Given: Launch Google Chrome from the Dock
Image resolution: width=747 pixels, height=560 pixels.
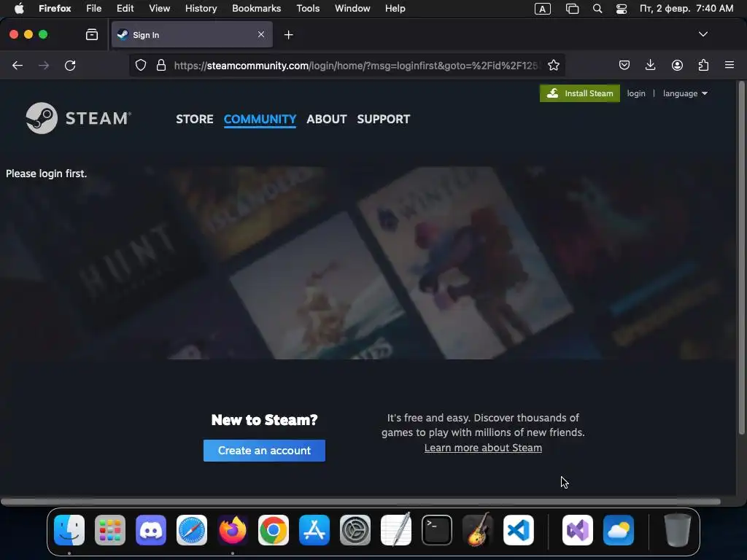Looking at the screenshot, I should [274, 529].
